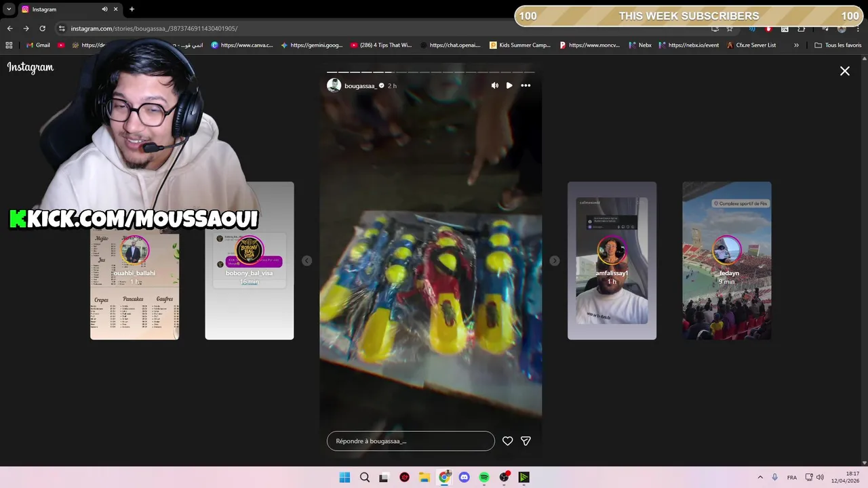The image size is (868, 488).
Task: Open the network status tray icon
Action: click(x=809, y=477)
